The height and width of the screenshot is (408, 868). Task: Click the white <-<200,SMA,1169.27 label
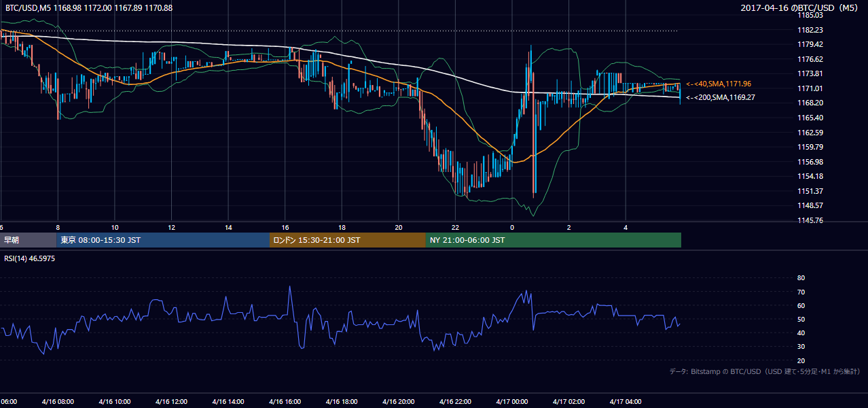721,97
